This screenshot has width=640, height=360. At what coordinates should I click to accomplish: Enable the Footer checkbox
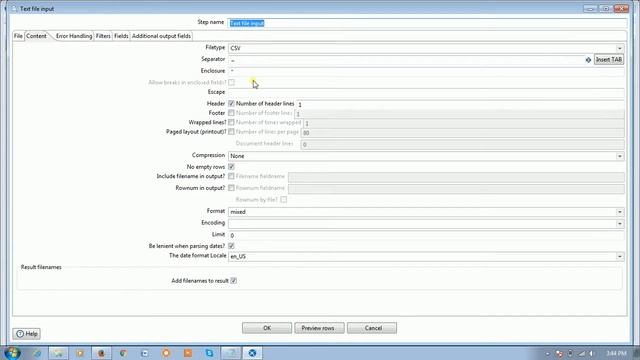pyautogui.click(x=231, y=113)
